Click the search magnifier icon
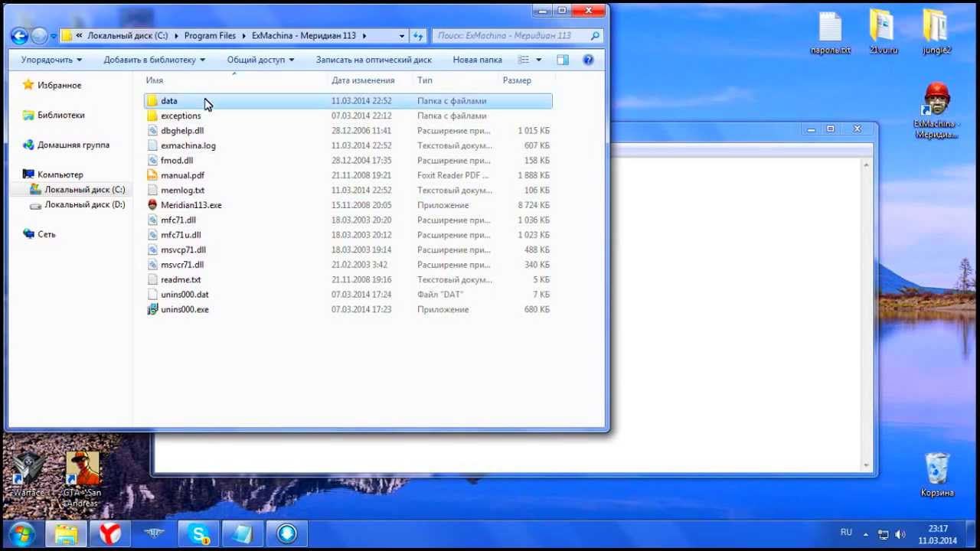The image size is (980, 551). click(x=595, y=35)
